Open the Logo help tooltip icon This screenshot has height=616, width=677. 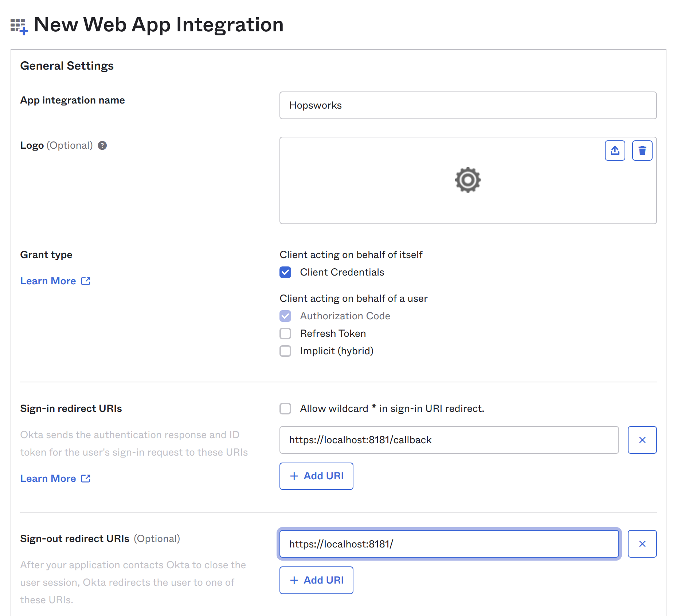click(x=102, y=145)
